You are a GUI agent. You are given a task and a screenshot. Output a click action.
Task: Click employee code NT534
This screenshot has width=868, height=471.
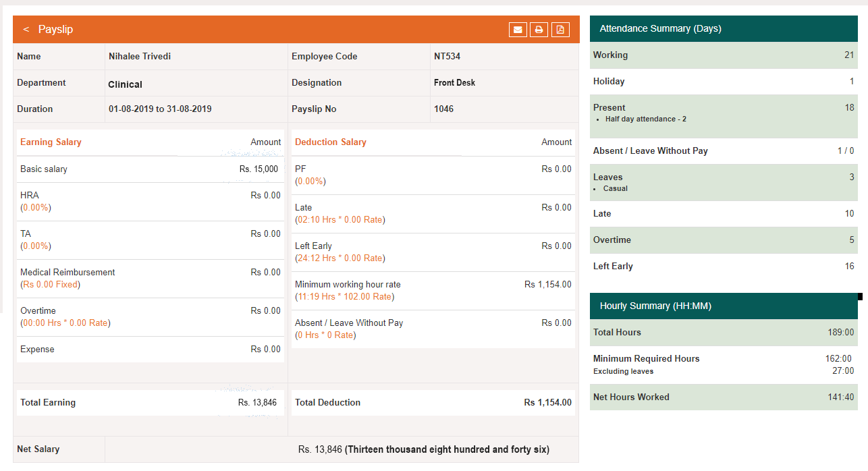coord(447,57)
